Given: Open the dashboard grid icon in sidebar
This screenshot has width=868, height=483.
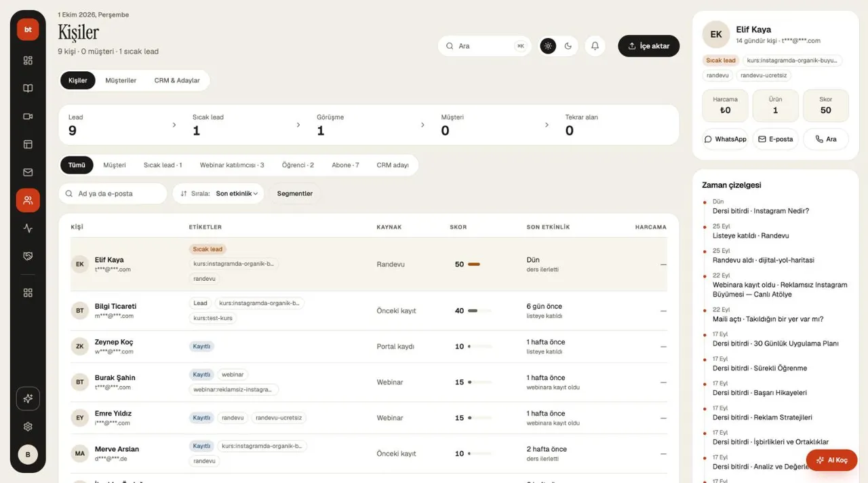Looking at the screenshot, I should pyautogui.click(x=28, y=60).
